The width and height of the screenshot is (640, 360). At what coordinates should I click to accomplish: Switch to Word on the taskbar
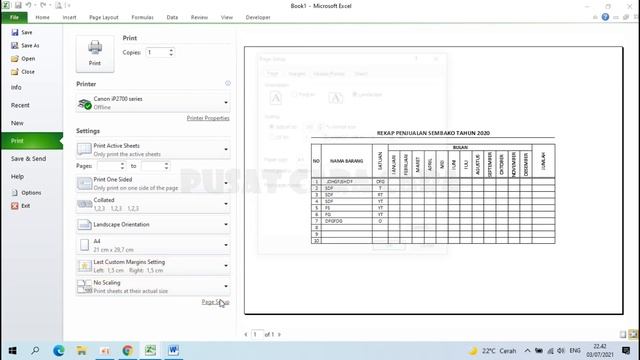pyautogui.click(x=173, y=351)
